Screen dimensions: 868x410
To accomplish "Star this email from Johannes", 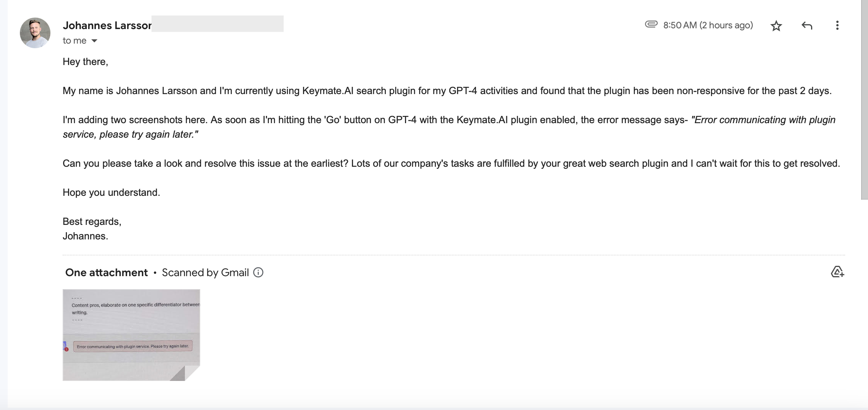I will coord(776,26).
